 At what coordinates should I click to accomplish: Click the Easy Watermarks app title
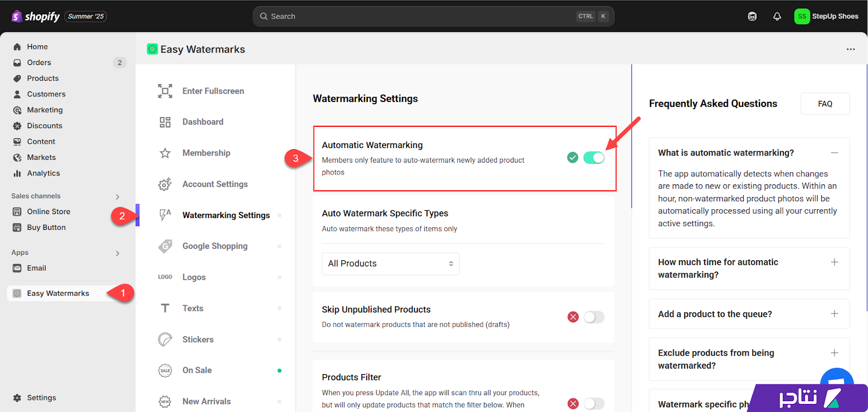(x=202, y=49)
